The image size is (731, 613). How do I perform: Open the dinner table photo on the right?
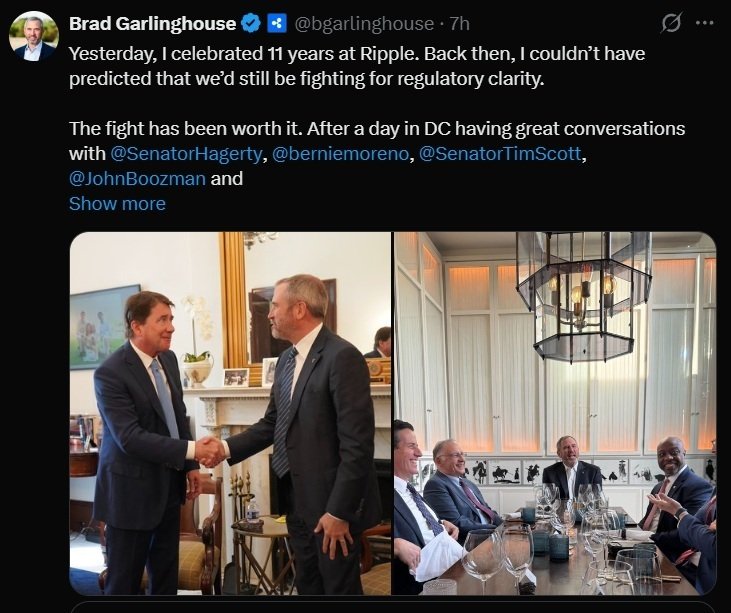click(x=555, y=413)
